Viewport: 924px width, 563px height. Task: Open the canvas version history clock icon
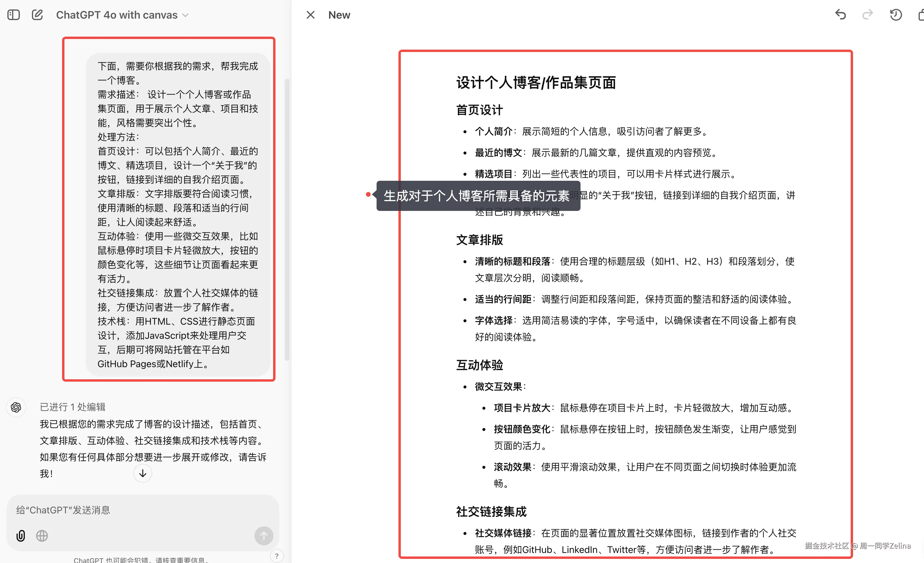click(896, 14)
